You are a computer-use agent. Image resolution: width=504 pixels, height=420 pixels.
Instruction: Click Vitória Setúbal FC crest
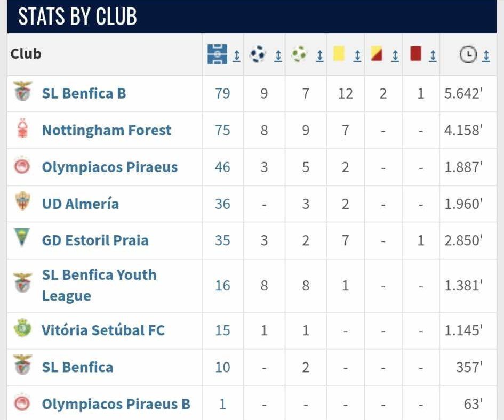pyautogui.click(x=22, y=328)
